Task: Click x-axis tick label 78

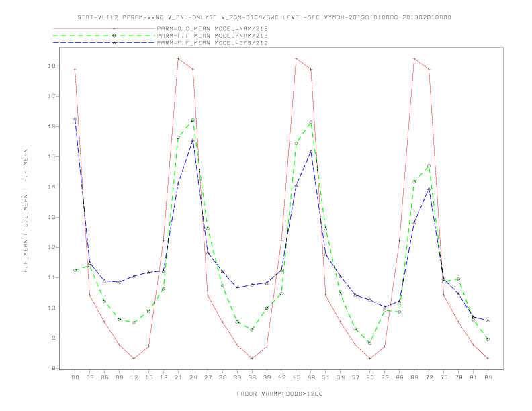Action: (x=458, y=377)
